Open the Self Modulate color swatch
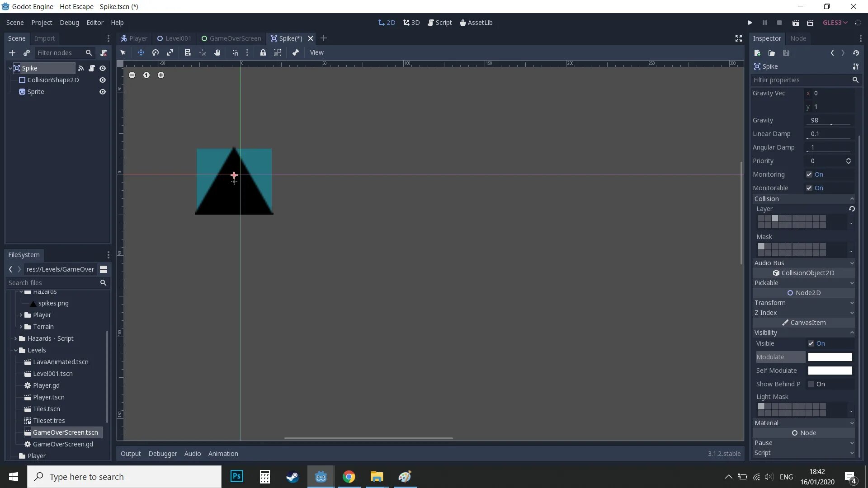Viewport: 868px width, 488px height. [830, 371]
